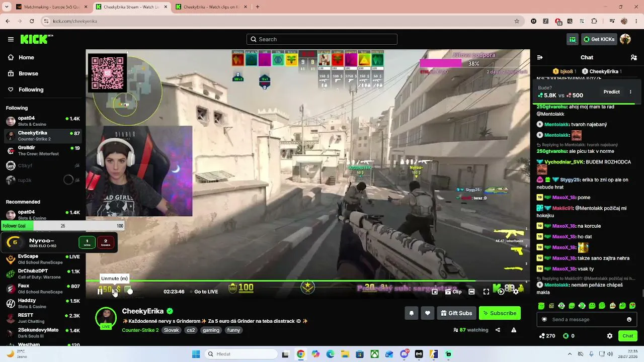Open player playback speed icon
This screenshot has width=644, height=362.
coord(501,292)
